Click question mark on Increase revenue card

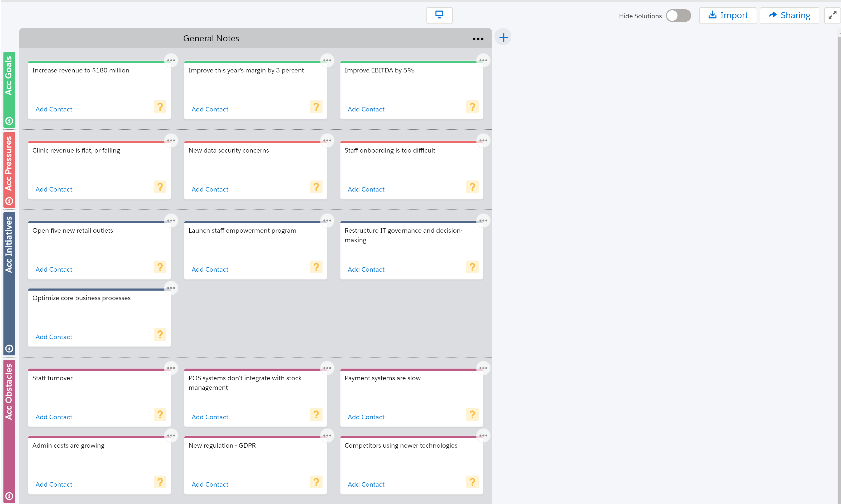(x=160, y=107)
